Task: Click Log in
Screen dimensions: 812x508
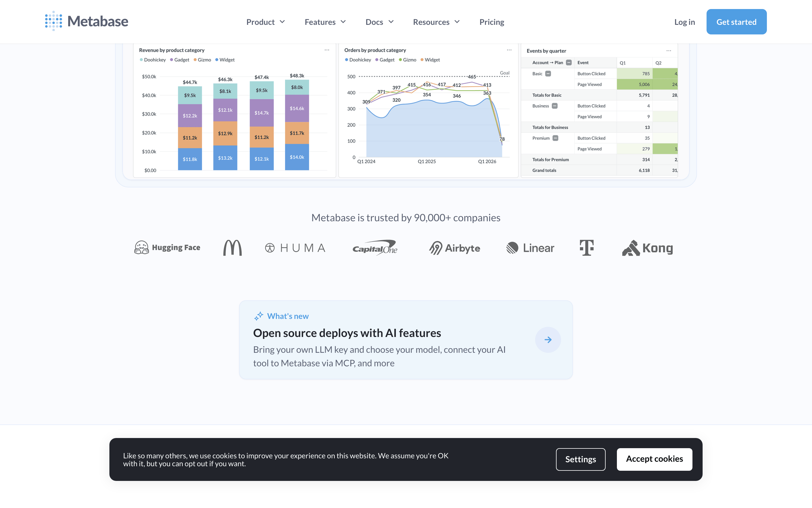Action: (685, 22)
